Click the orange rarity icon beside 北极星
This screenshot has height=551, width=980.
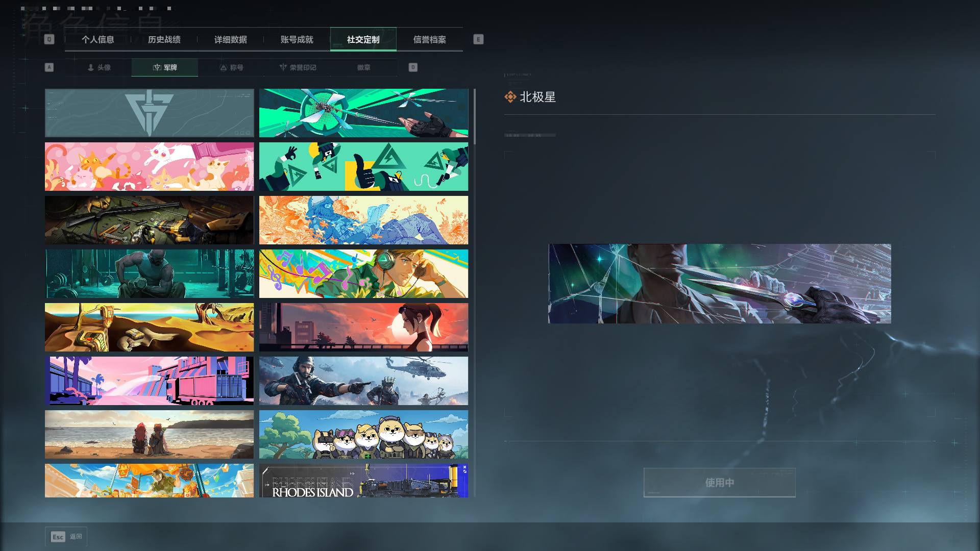510,97
